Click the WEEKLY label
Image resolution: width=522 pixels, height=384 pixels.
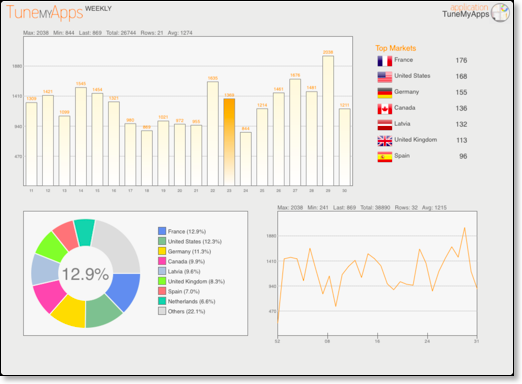98,9
